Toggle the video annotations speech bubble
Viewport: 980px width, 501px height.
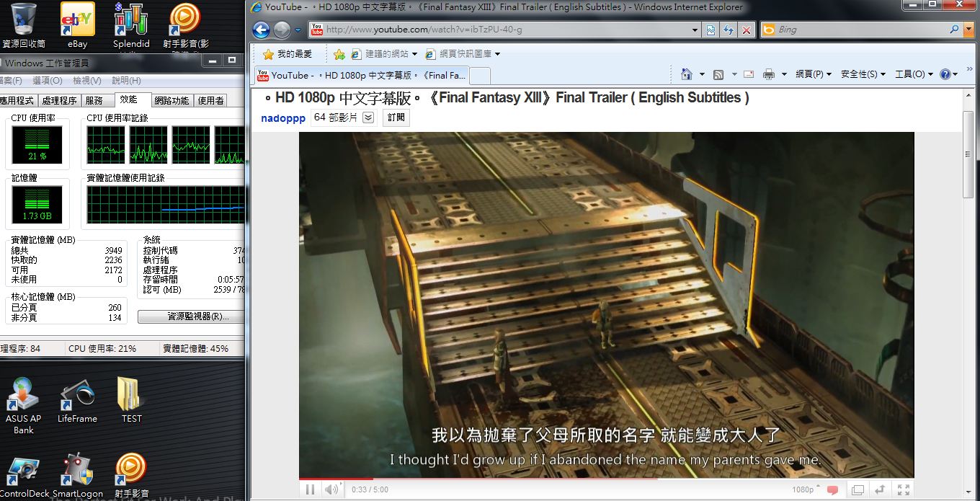[x=833, y=490]
